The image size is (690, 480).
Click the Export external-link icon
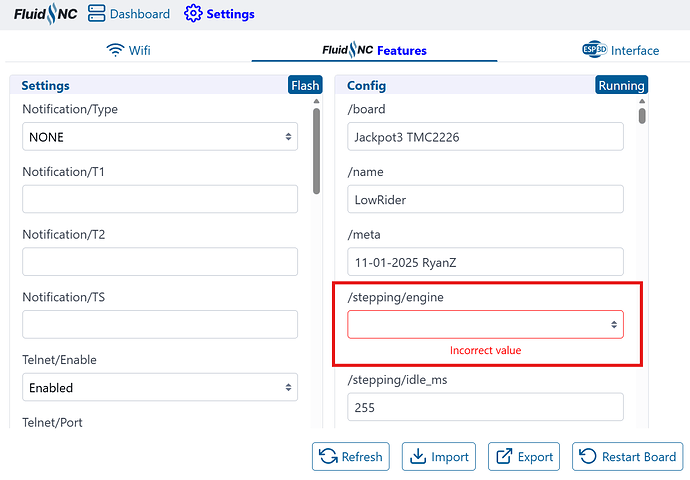[504, 456]
